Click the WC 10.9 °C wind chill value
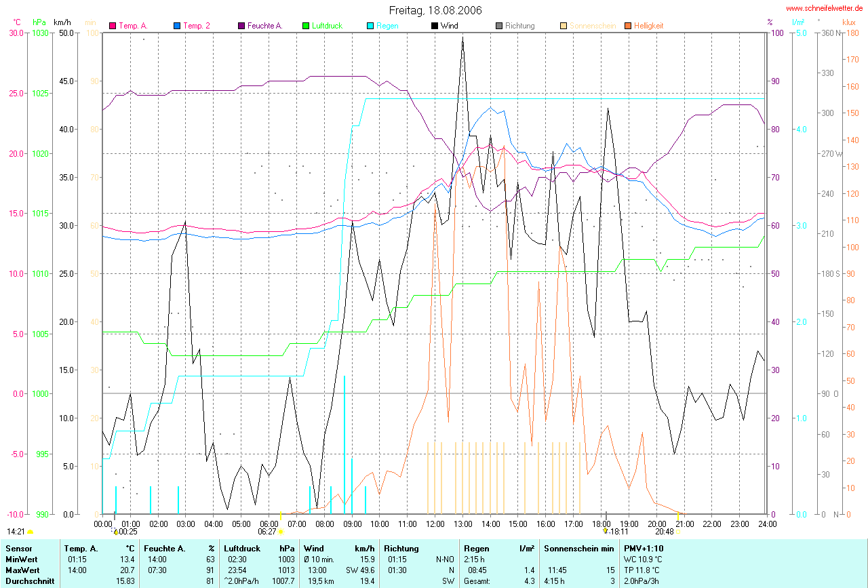The width and height of the screenshot is (868, 588). pyautogui.click(x=644, y=560)
